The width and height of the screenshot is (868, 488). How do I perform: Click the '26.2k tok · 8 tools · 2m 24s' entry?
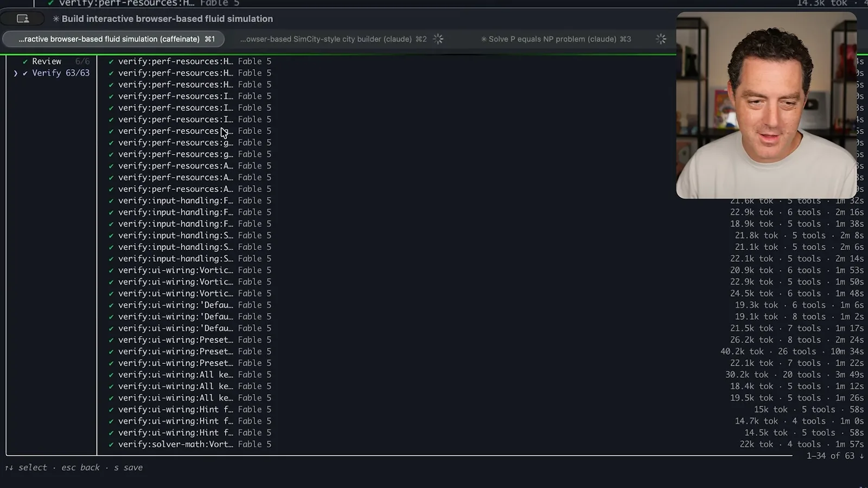(797, 340)
